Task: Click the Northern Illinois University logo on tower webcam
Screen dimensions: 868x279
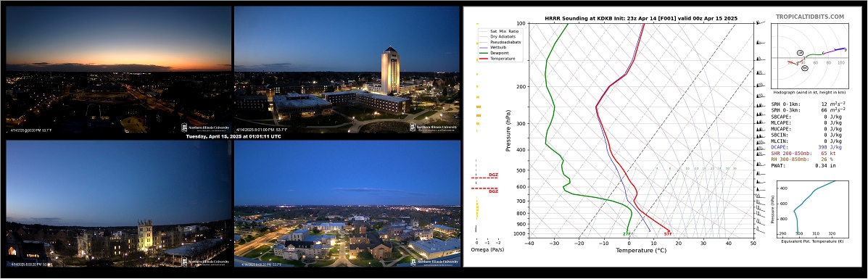Action: (434, 128)
